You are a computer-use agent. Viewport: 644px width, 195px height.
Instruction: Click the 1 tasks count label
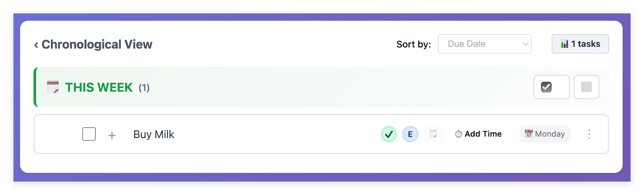tap(585, 44)
